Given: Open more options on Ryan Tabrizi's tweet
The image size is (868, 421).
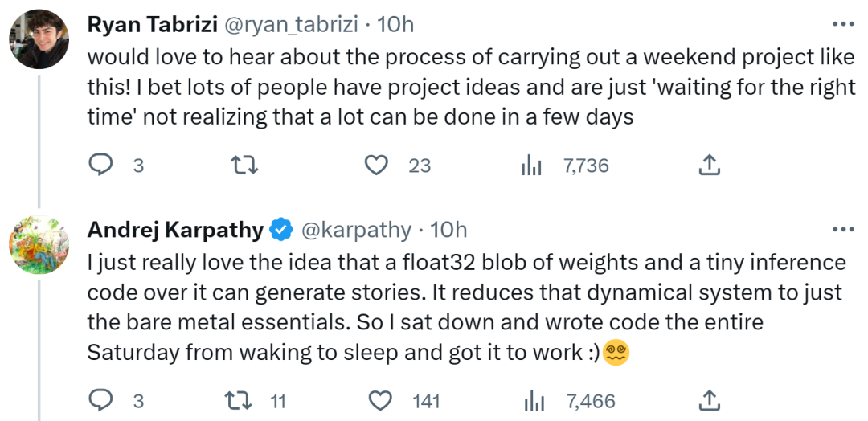Looking at the screenshot, I should 843,24.
